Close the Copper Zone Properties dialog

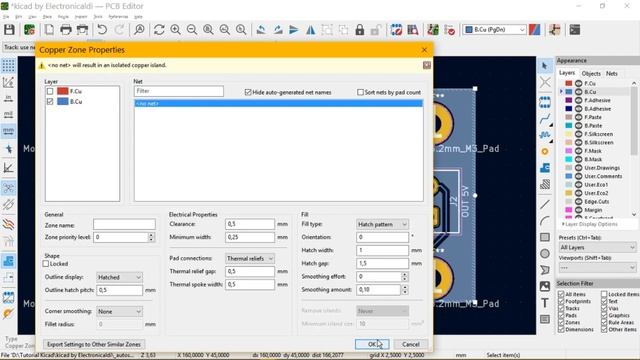424,50
